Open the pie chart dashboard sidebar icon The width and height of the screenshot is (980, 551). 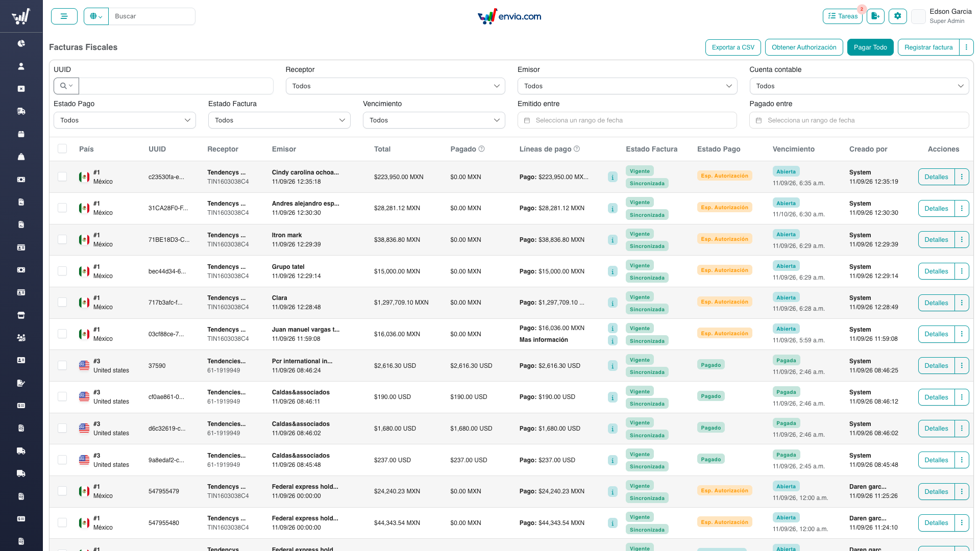click(x=21, y=43)
